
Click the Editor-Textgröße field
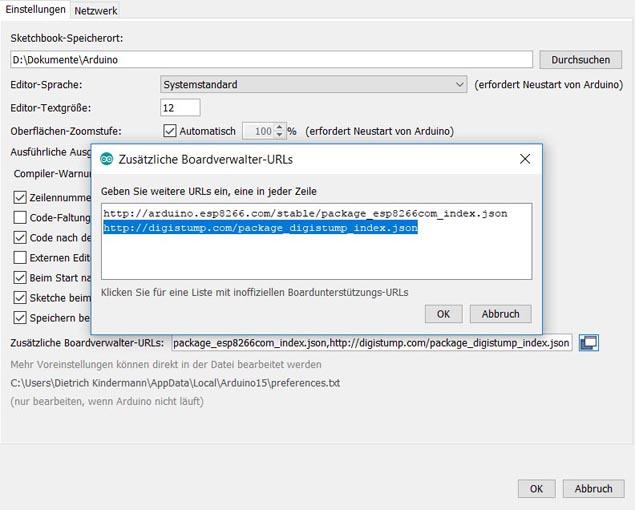click(x=180, y=108)
